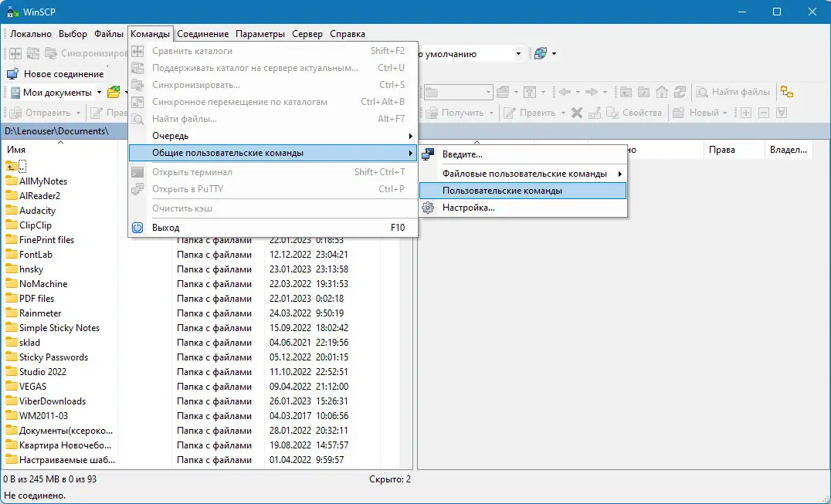The width and height of the screenshot is (831, 504).
Task: Click the remote parent directory icon
Action: coord(626,93)
